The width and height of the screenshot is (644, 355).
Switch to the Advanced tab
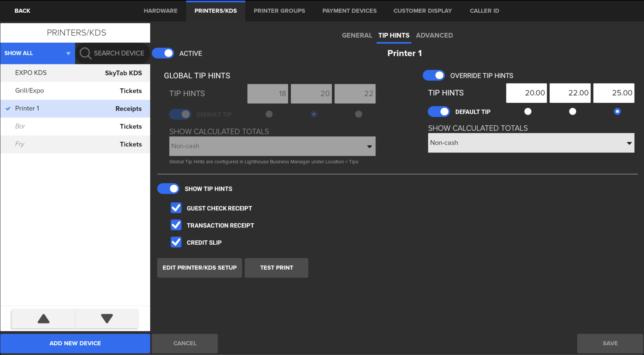(434, 35)
